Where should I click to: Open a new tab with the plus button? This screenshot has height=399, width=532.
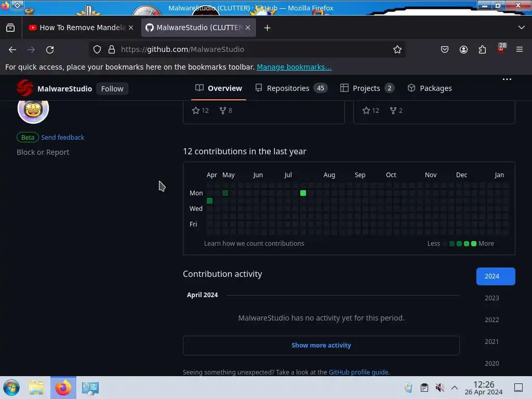click(x=268, y=28)
